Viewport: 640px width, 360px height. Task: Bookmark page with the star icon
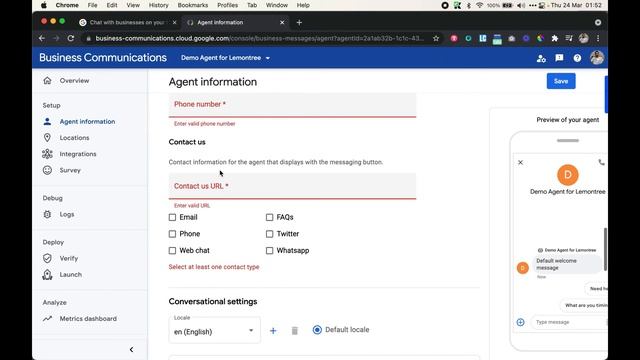tap(436, 38)
